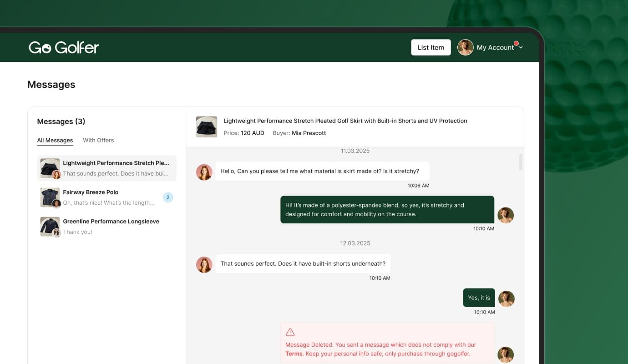Click the 'Yes, it is' message bubble
Viewport: 628px width, 364px height.
click(479, 298)
